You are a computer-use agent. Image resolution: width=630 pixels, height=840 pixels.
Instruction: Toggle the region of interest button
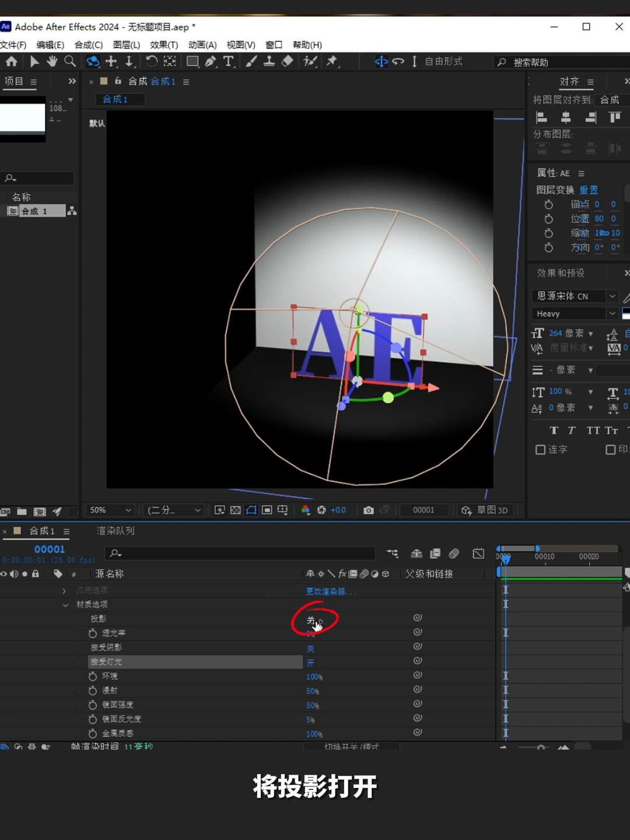click(267, 510)
